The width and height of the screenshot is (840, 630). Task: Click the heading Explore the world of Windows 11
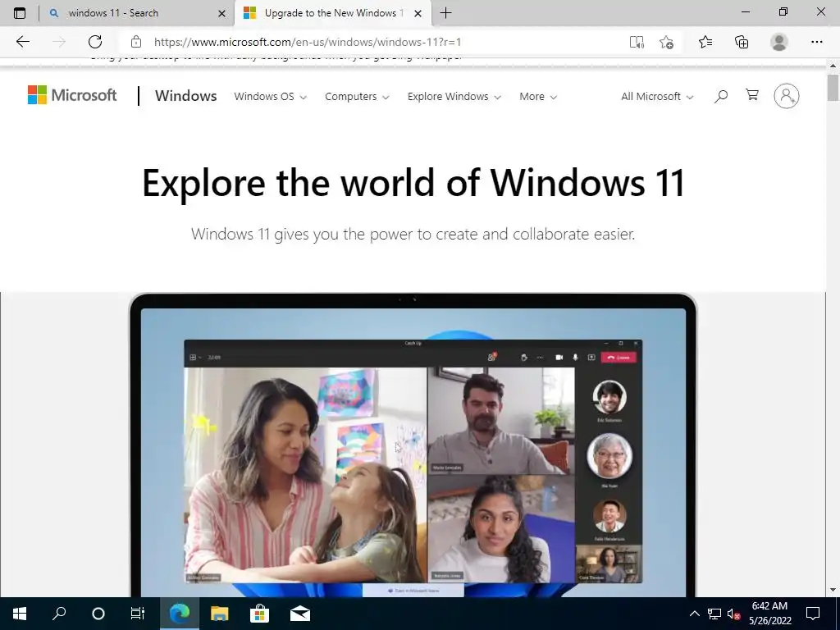click(x=413, y=183)
